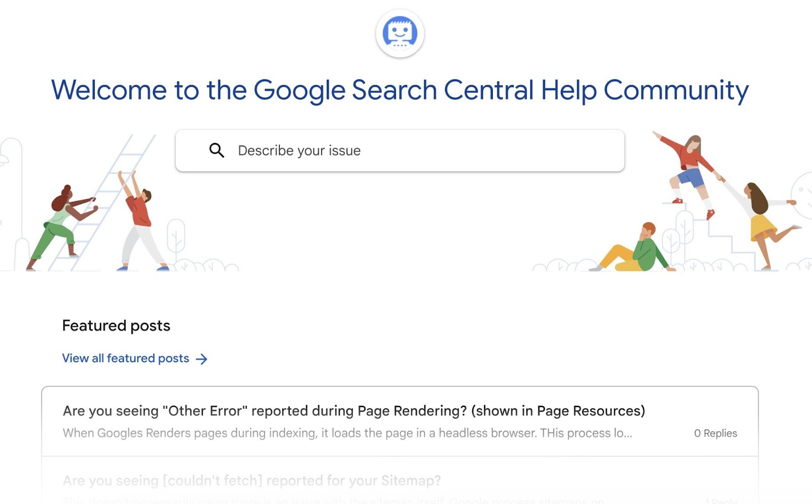The height and width of the screenshot is (504, 812).
Task: Select the Featured posts heading
Action: pyautogui.click(x=116, y=326)
